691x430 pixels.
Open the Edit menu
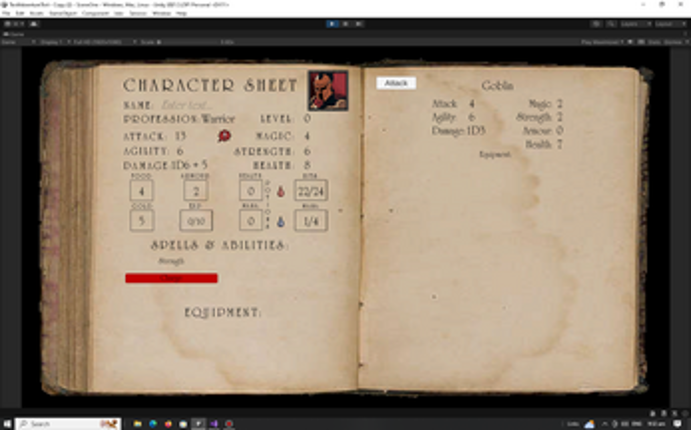click(20, 13)
